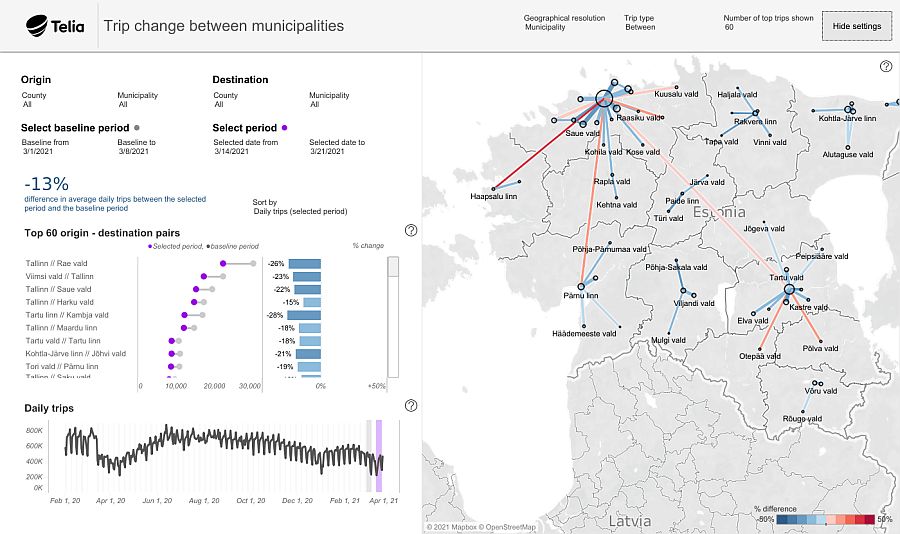Click gray baseline band in Daily trips chart
The height and width of the screenshot is (534, 900).
tap(369, 456)
